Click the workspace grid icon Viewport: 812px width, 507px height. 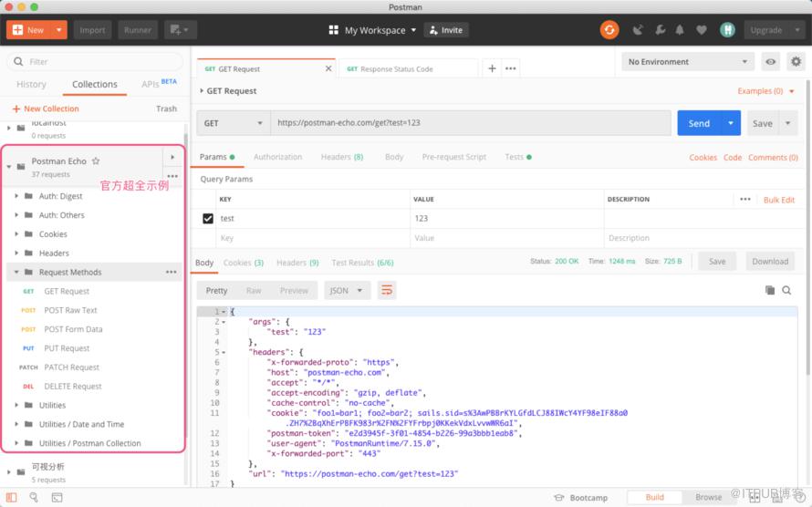point(334,30)
